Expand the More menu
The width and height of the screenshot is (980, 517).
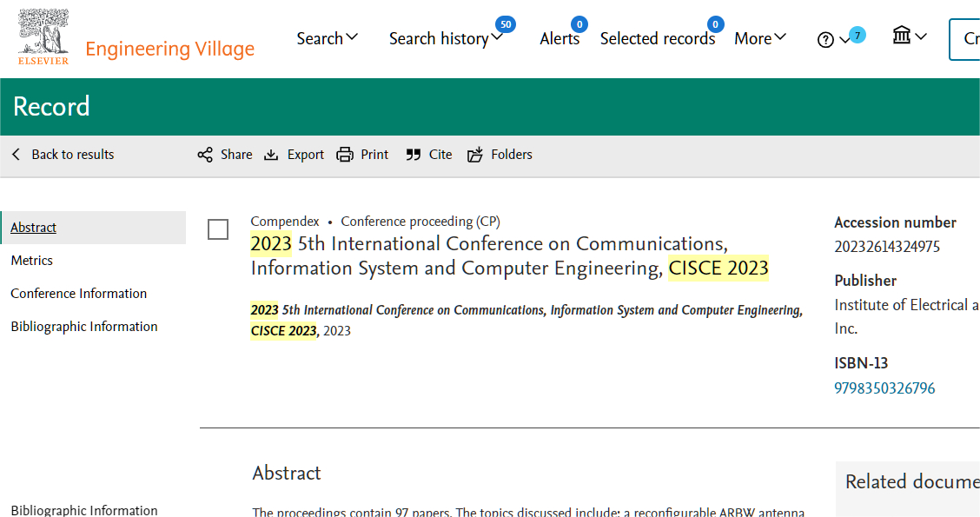pos(760,39)
